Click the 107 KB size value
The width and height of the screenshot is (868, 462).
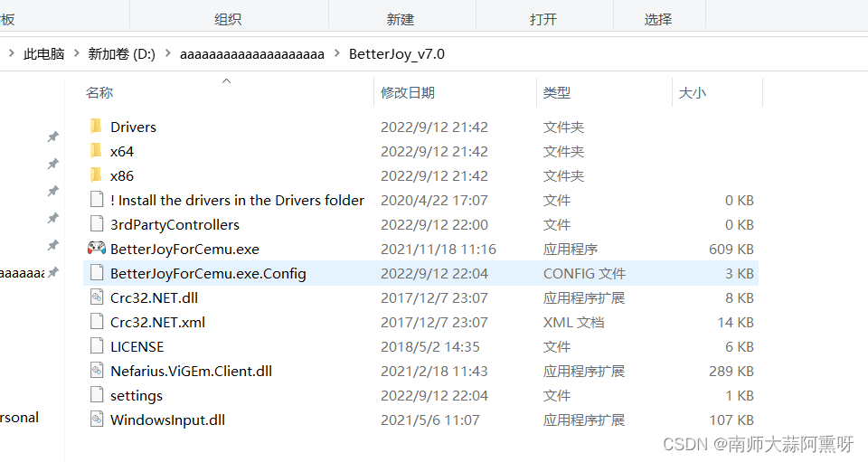click(731, 420)
